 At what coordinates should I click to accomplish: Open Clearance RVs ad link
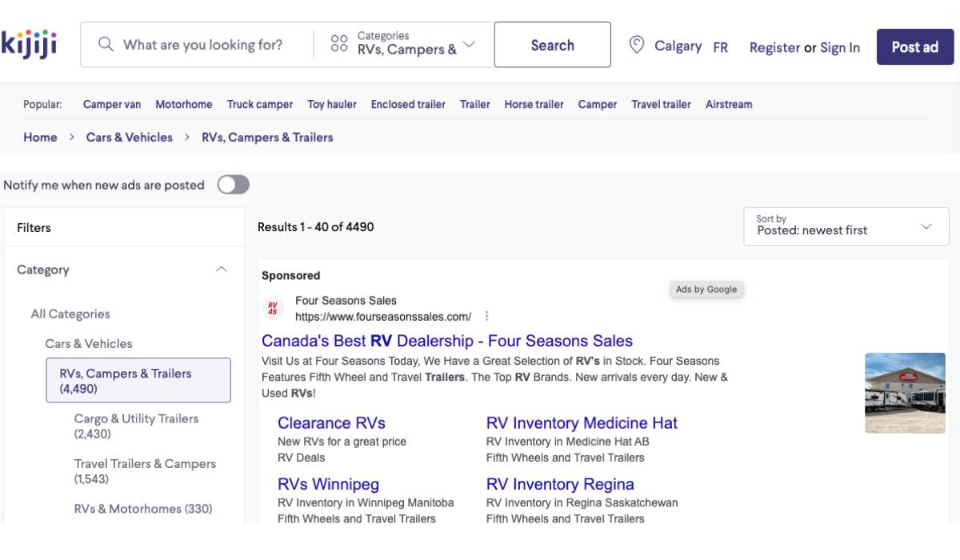tap(331, 423)
